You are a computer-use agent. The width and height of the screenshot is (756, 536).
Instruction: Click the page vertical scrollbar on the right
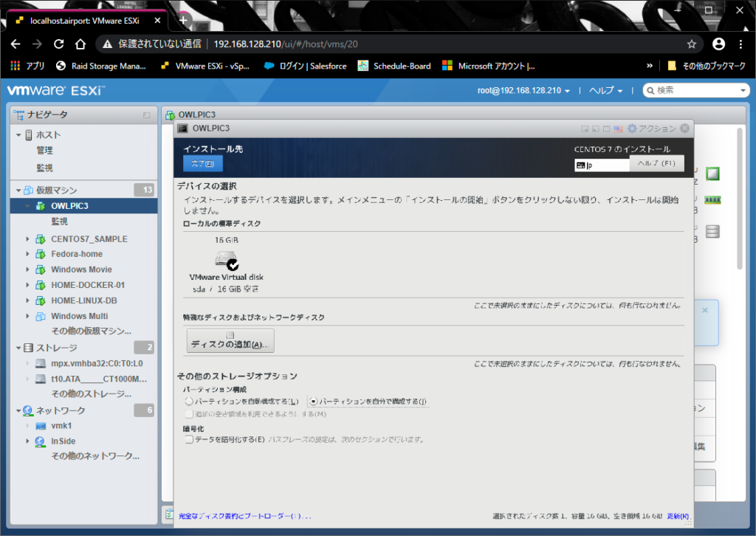pos(740,199)
